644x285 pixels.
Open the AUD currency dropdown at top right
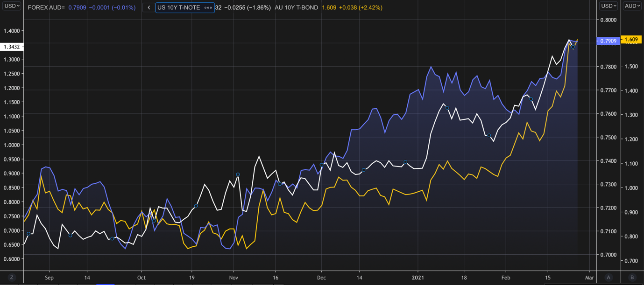click(x=632, y=6)
